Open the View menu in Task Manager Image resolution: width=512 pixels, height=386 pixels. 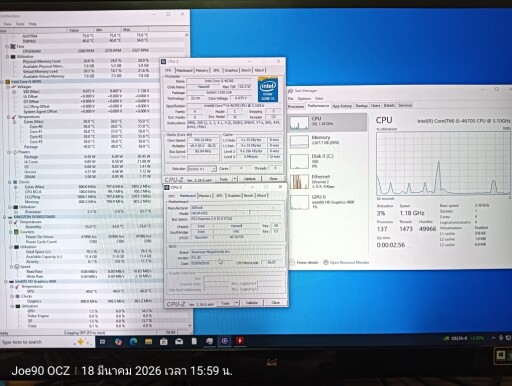[319, 98]
